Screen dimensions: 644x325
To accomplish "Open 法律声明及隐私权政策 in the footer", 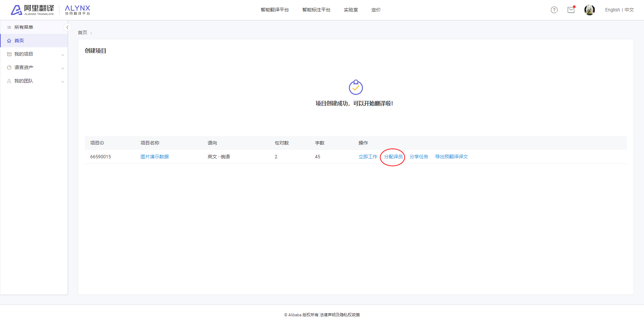I will coord(340,315).
